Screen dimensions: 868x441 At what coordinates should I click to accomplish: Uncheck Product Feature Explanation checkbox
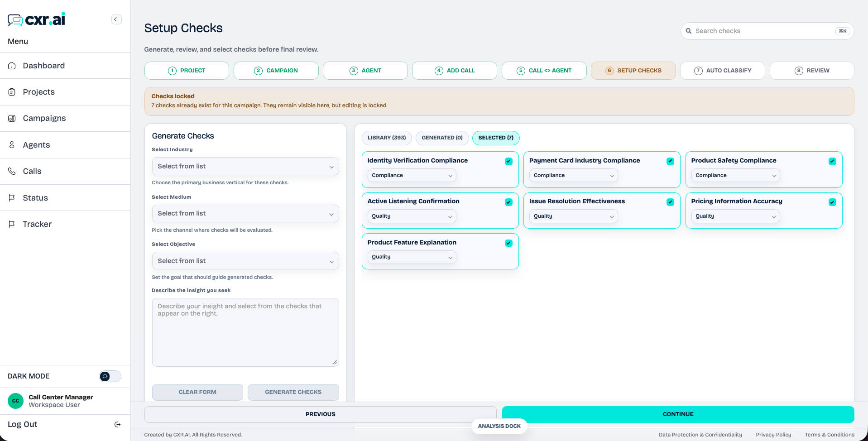[508, 243]
